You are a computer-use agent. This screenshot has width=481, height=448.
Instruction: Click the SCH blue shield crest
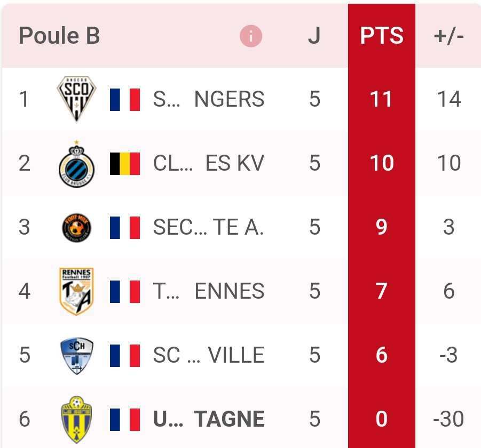[x=76, y=355]
